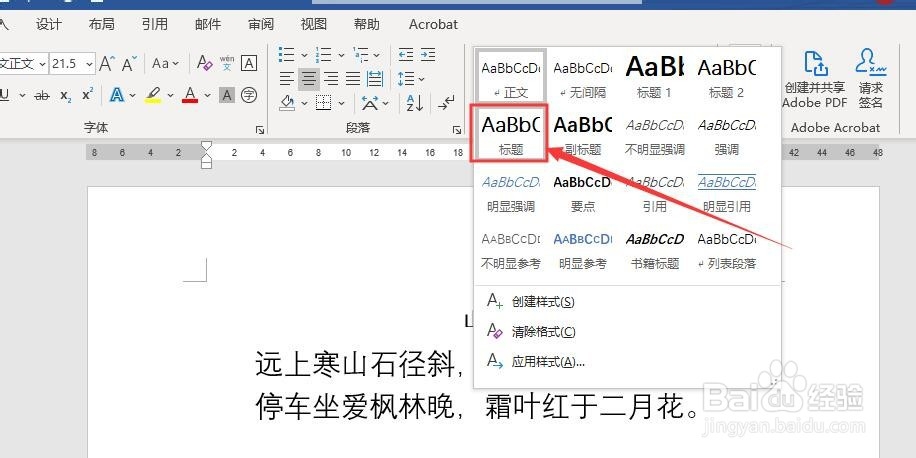The height and width of the screenshot is (458, 916).
Task: Apply red font color
Action: [x=190, y=95]
